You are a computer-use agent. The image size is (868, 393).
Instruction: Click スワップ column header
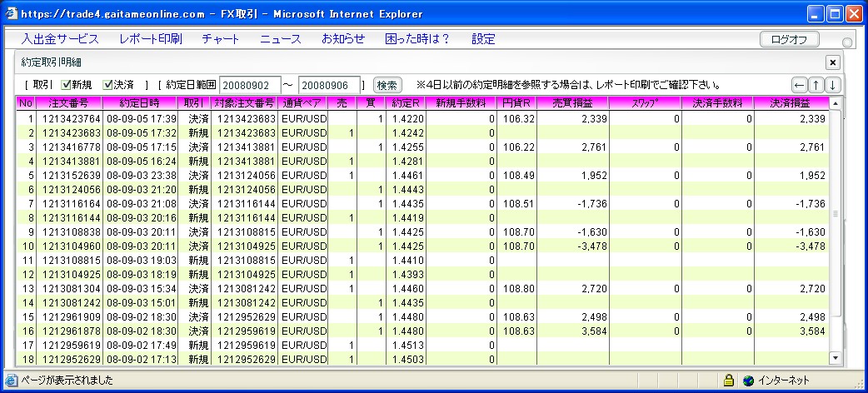(645, 103)
